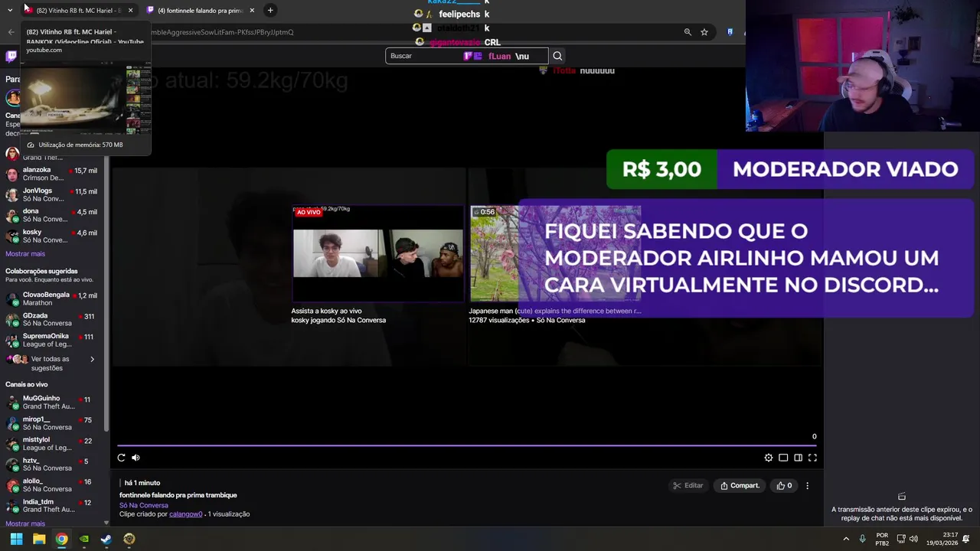
Task: Open GDzada channel in sidebar
Action: [54, 319]
